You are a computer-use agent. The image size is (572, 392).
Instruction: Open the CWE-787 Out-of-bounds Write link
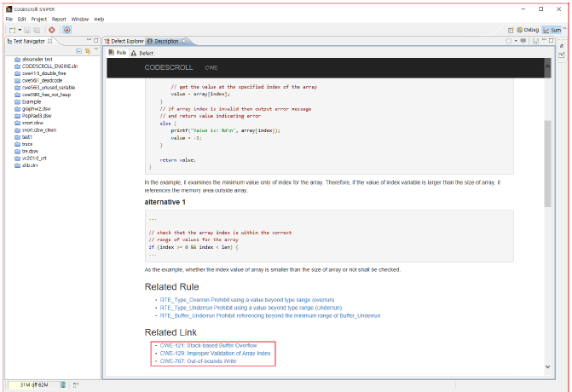(x=198, y=361)
